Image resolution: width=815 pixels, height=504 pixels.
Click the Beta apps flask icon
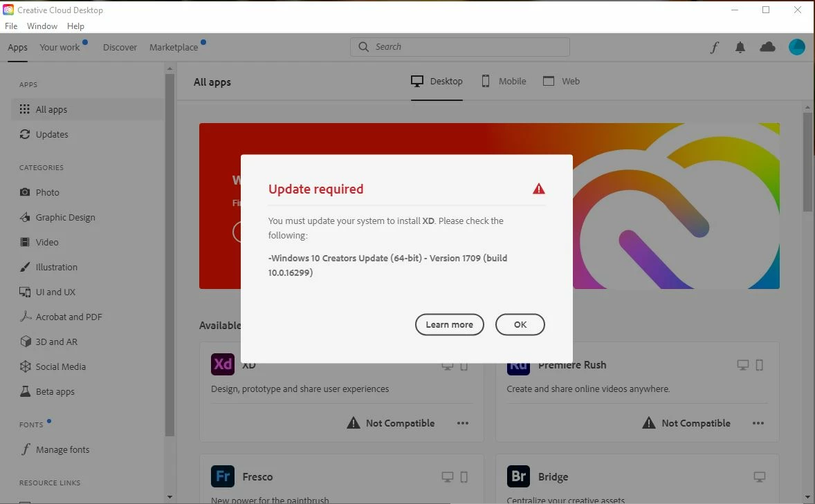point(25,391)
